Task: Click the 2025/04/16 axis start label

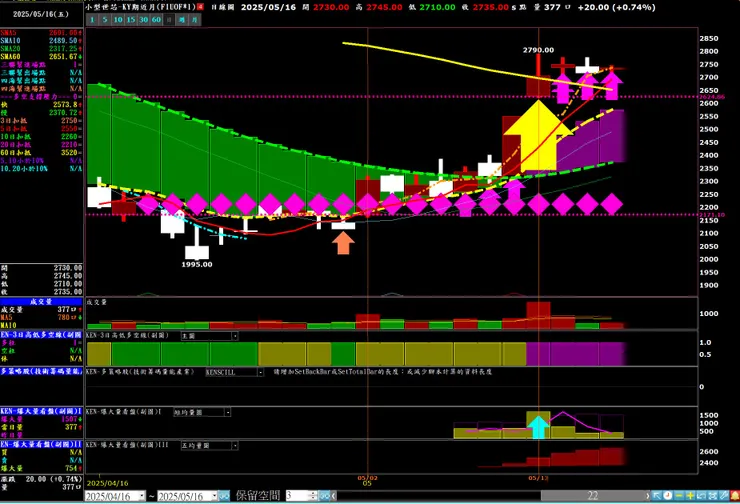Action: [109, 483]
